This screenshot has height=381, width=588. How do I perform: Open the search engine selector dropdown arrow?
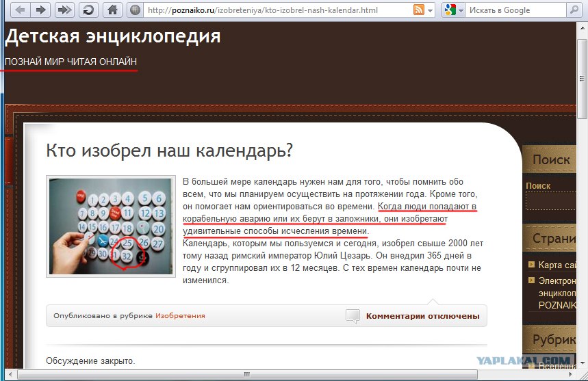pos(461,10)
